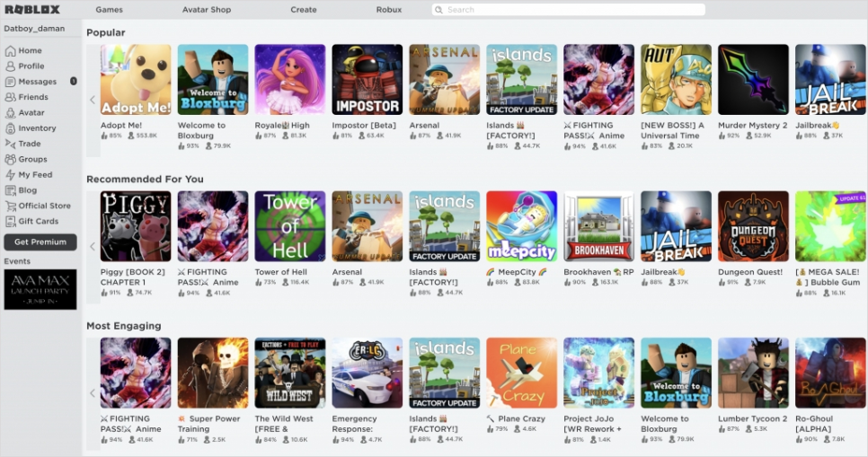The height and width of the screenshot is (457, 868).
Task: Open the Ava Max Launch Party event banner
Action: (40, 289)
